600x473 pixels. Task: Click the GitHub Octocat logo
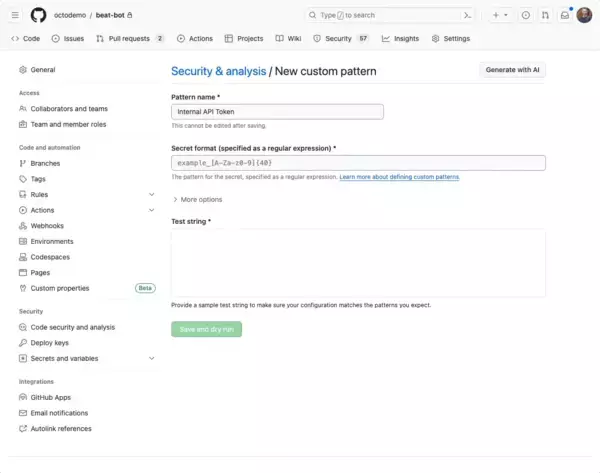pos(38,15)
